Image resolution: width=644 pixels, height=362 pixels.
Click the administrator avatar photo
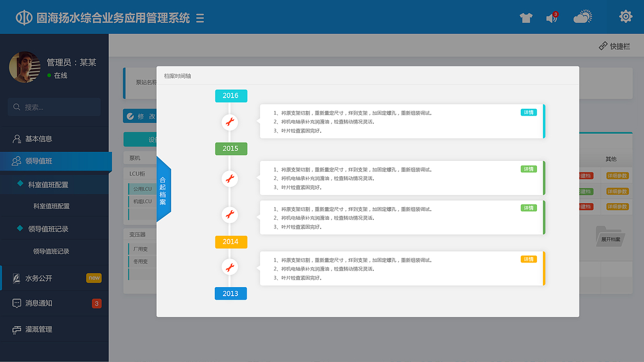(25, 67)
